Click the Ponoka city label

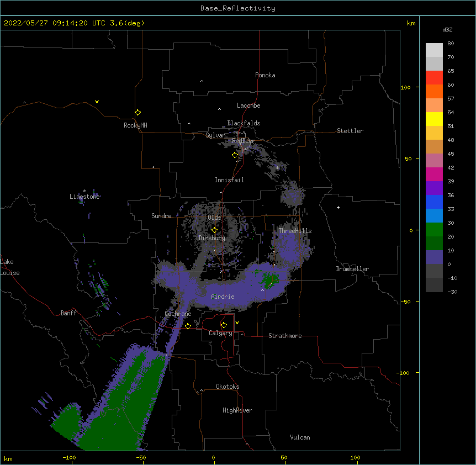point(265,75)
